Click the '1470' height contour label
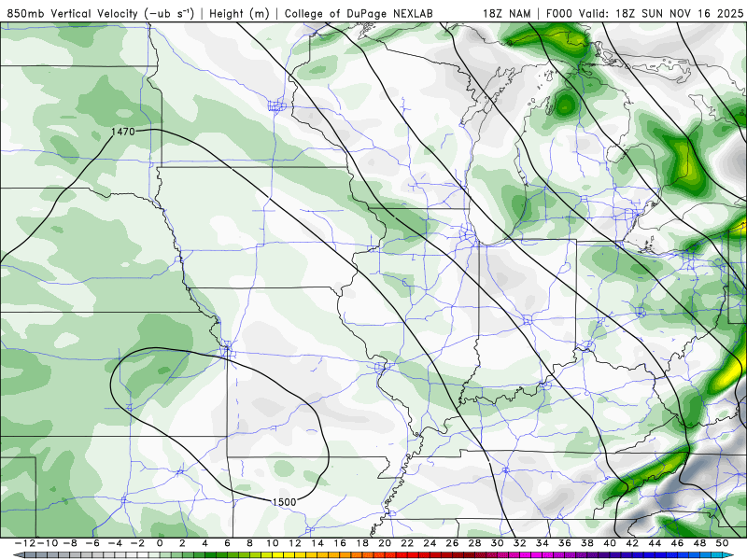 (x=123, y=132)
